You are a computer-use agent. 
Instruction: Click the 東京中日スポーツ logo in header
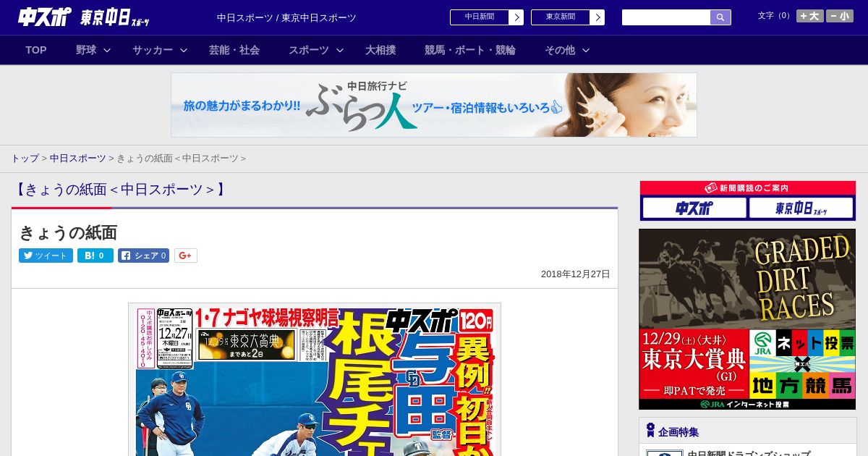115,17
